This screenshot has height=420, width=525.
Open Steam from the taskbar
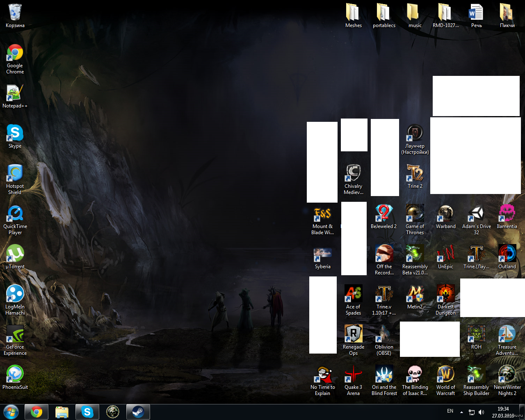pyautogui.click(x=138, y=412)
